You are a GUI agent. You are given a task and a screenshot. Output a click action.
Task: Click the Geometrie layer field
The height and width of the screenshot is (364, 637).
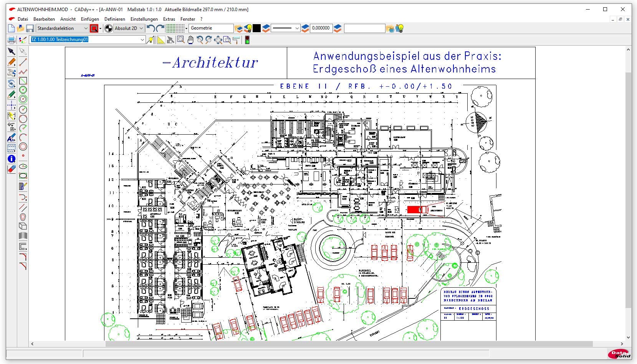[x=211, y=28]
